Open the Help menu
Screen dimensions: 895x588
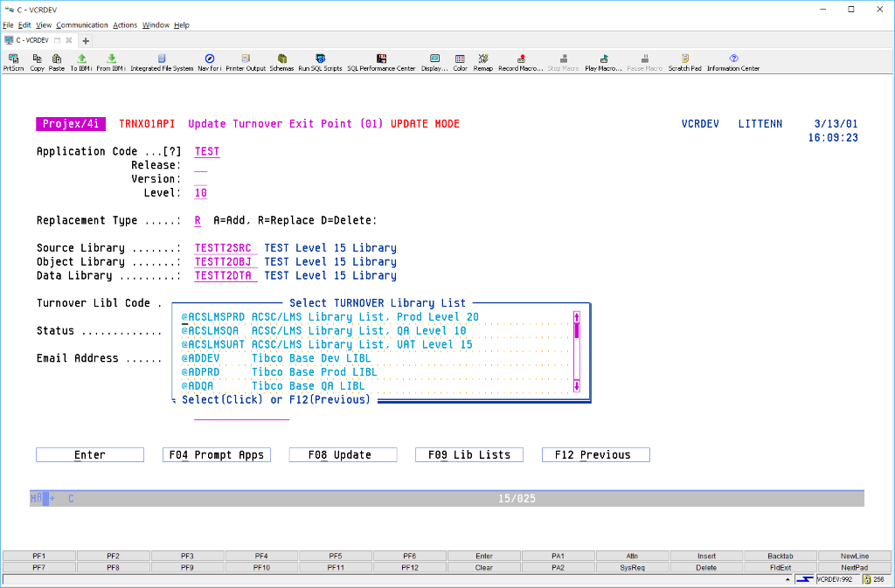182,25
